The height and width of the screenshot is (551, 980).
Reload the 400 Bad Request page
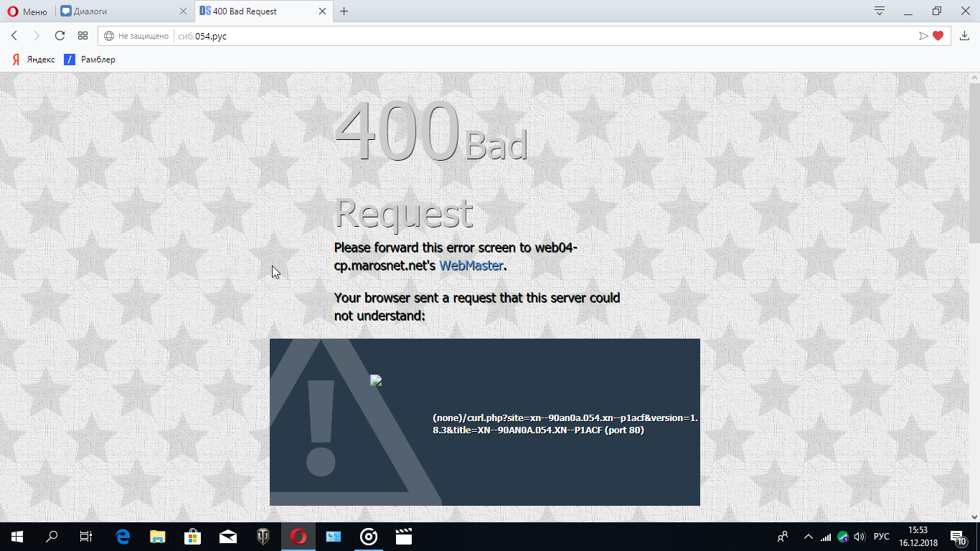point(60,36)
